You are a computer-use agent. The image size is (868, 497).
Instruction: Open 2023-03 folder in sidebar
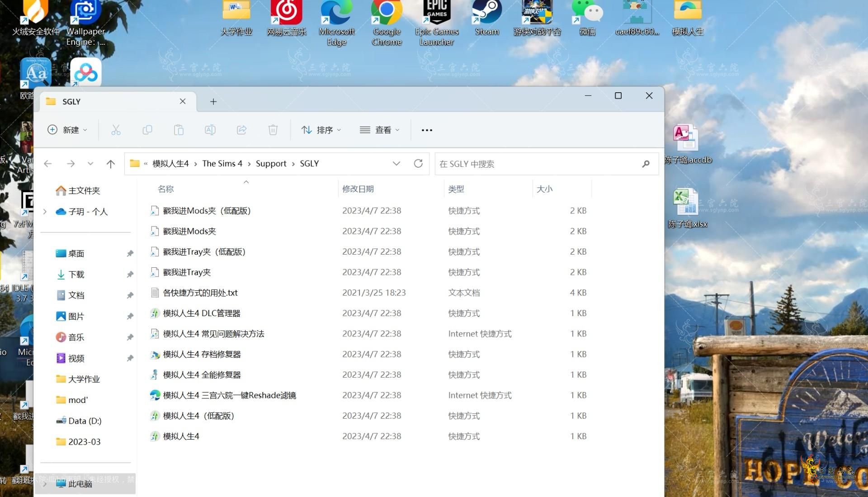[78, 441]
